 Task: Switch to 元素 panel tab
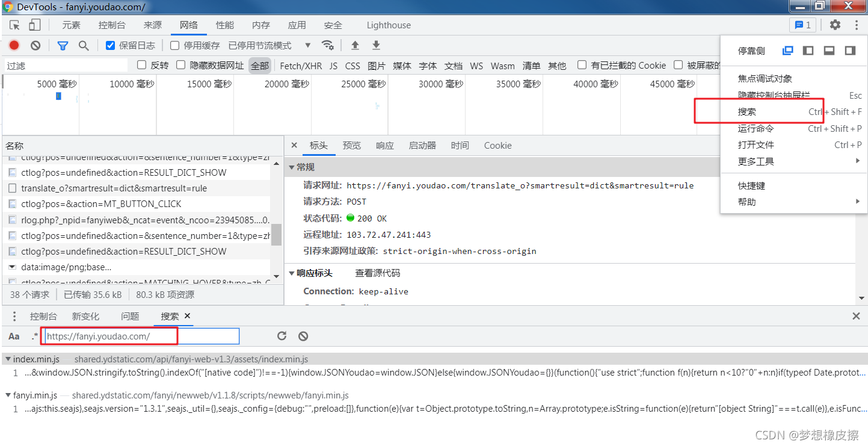[x=71, y=25]
